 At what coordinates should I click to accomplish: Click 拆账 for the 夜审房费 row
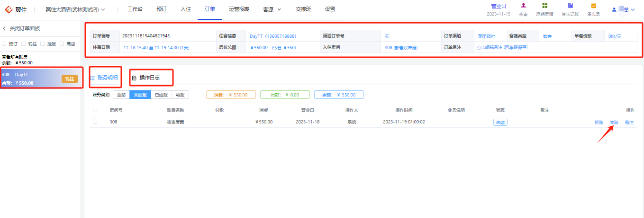point(599,122)
